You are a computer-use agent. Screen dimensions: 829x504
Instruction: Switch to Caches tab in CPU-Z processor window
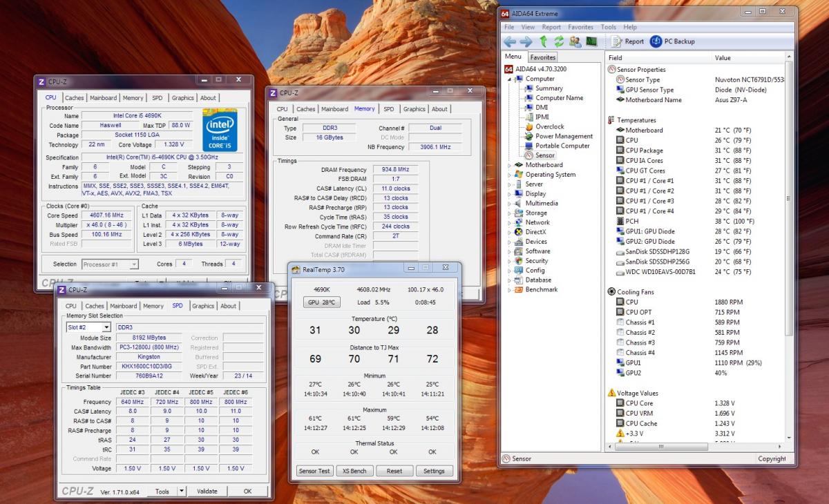(x=75, y=98)
